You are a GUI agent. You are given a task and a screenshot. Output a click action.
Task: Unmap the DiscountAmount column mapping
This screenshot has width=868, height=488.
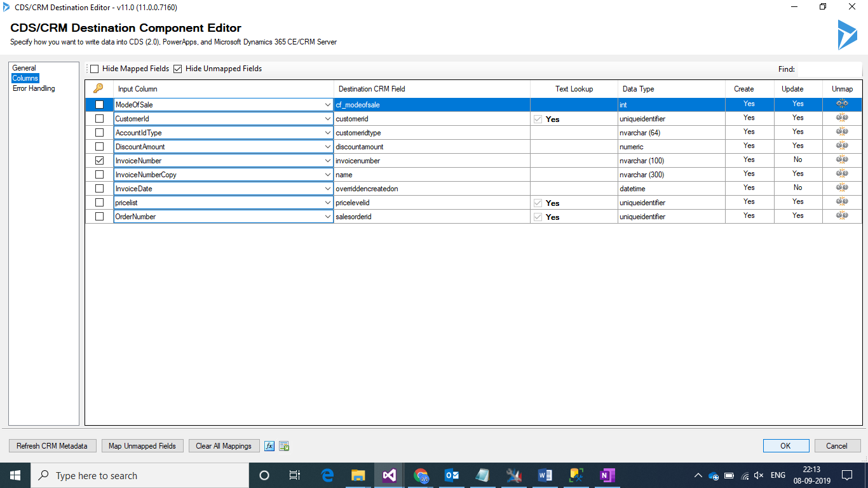(x=842, y=146)
